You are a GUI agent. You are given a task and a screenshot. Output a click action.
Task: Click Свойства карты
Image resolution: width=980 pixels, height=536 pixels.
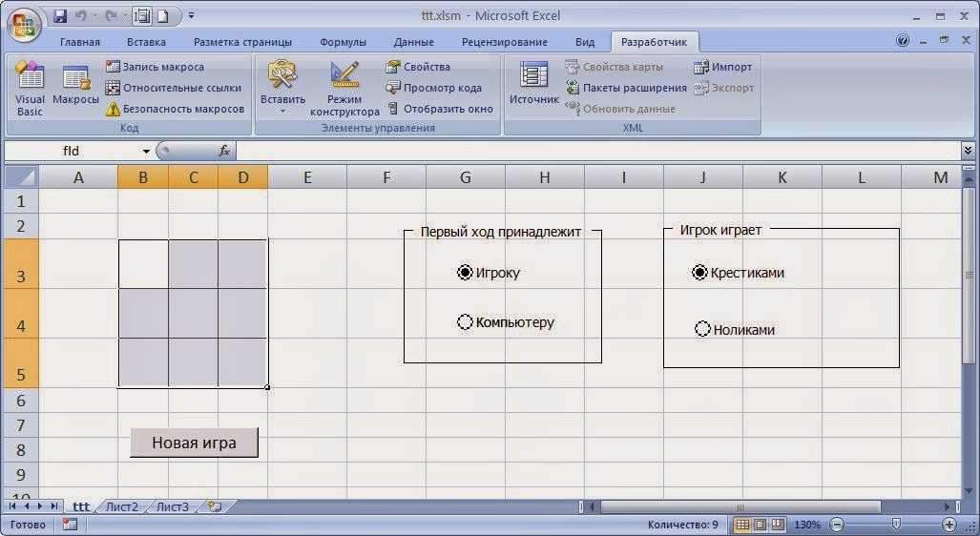coord(615,67)
